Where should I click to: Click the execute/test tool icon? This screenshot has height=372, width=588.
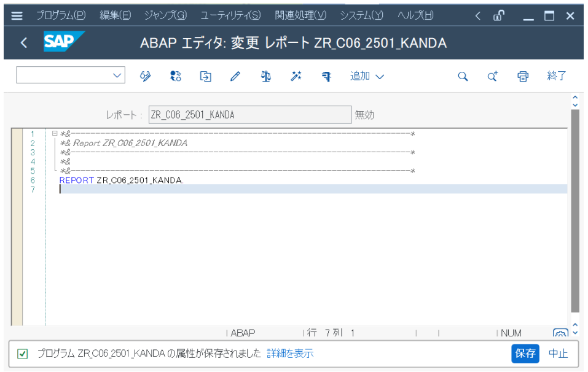pos(326,76)
